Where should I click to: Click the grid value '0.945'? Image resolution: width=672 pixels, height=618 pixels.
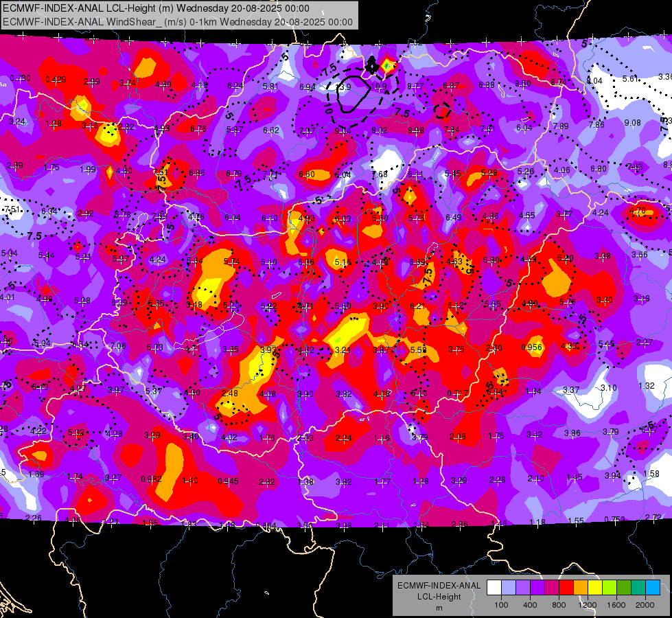pyautogui.click(x=228, y=481)
